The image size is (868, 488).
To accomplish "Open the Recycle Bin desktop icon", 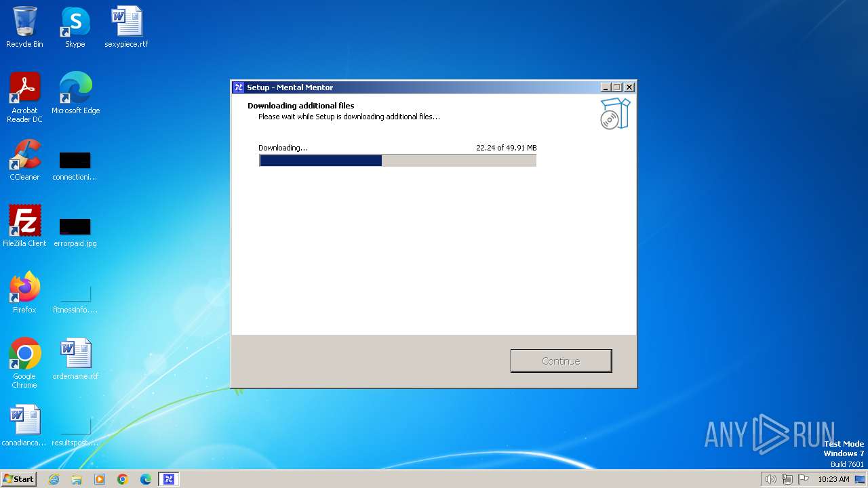I will 24,27.
